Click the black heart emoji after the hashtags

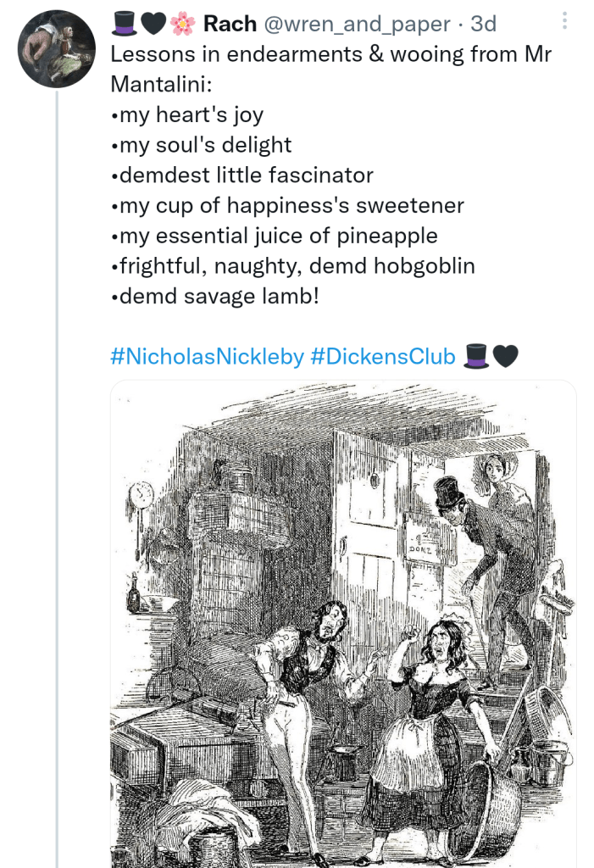pos(505,357)
